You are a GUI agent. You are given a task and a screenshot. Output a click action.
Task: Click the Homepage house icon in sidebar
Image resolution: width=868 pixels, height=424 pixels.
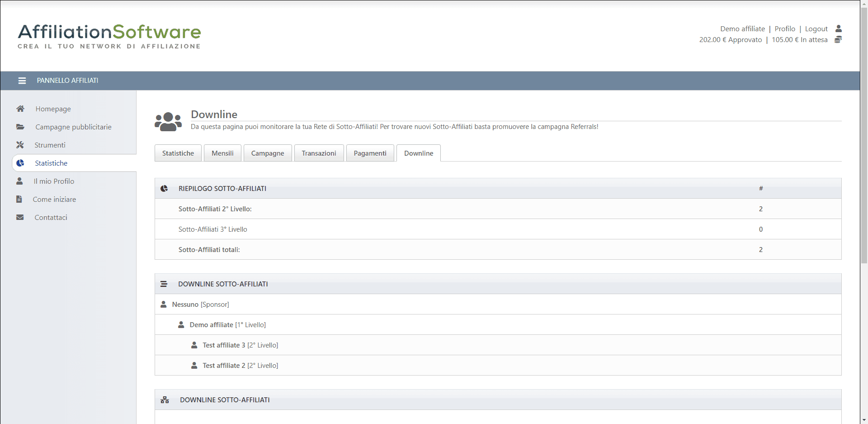pyautogui.click(x=20, y=109)
